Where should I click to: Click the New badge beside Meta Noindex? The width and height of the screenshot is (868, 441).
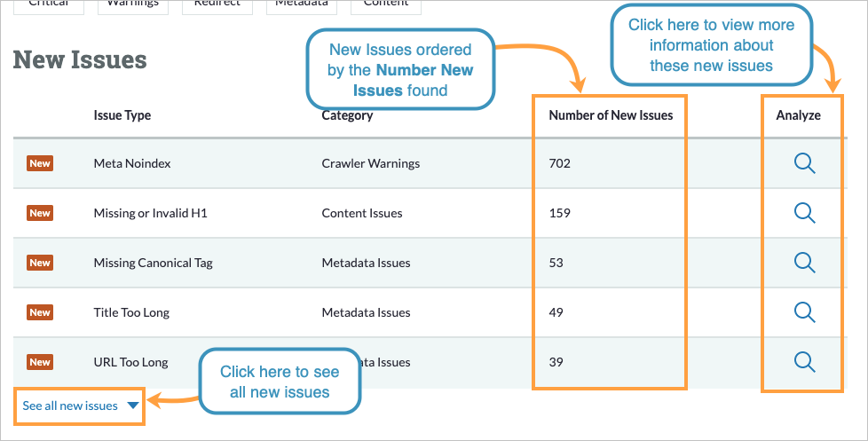[x=40, y=163]
